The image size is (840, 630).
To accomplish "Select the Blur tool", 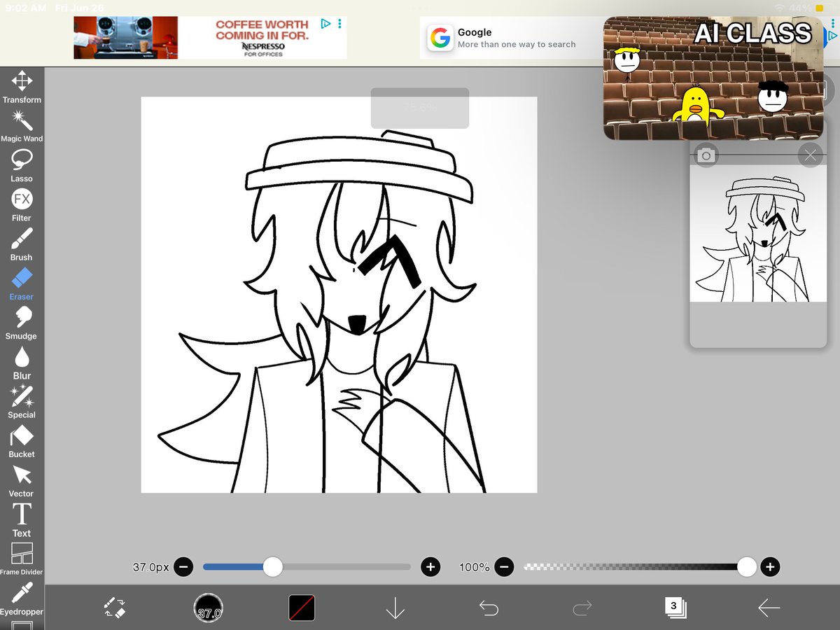I will pos(22,363).
